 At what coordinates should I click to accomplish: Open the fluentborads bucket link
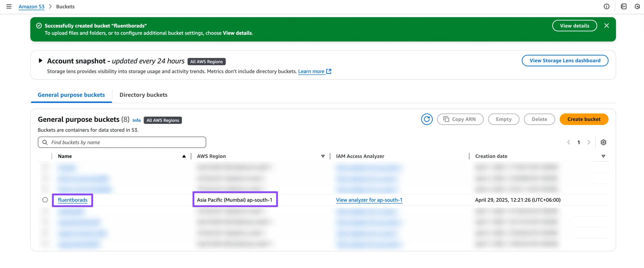coord(73,200)
